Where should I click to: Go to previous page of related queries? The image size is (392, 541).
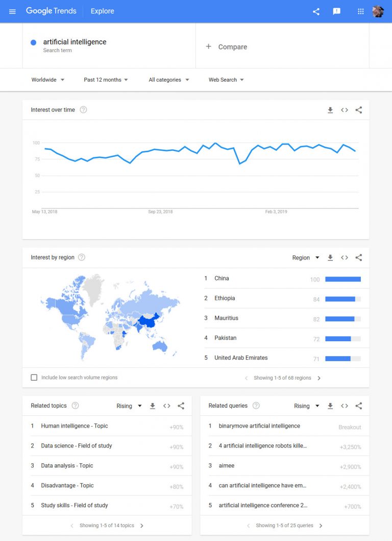248,526
